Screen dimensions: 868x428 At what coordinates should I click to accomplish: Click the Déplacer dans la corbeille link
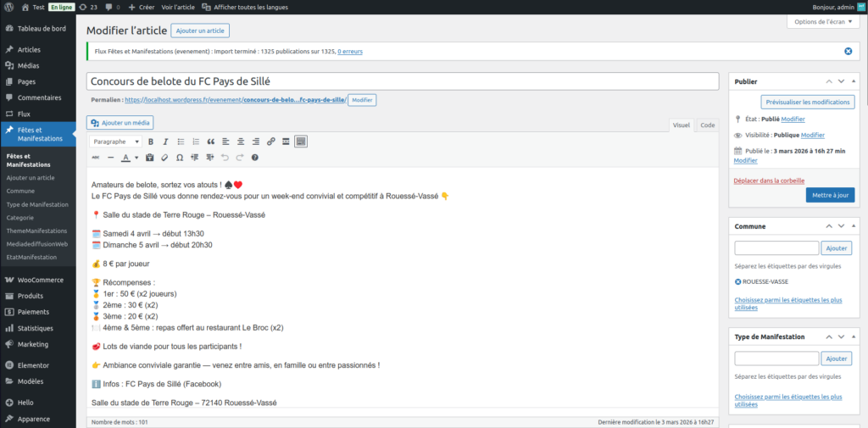pyautogui.click(x=769, y=181)
